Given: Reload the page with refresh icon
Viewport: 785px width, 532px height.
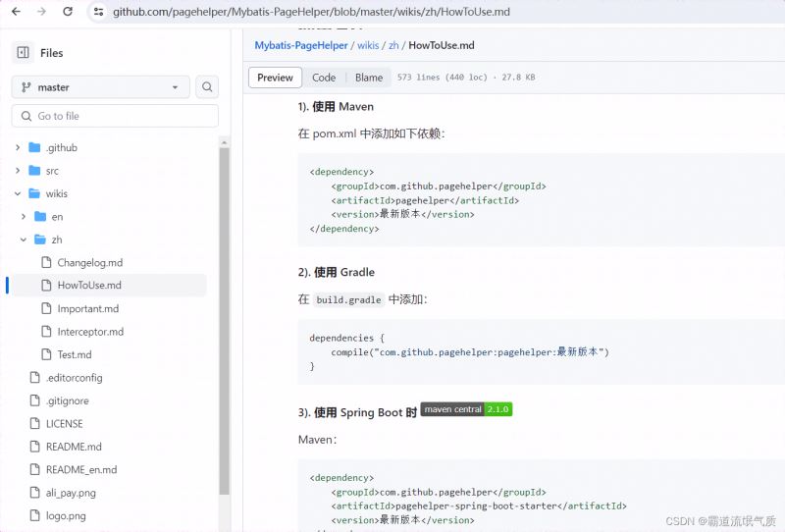Looking at the screenshot, I should coord(68,12).
